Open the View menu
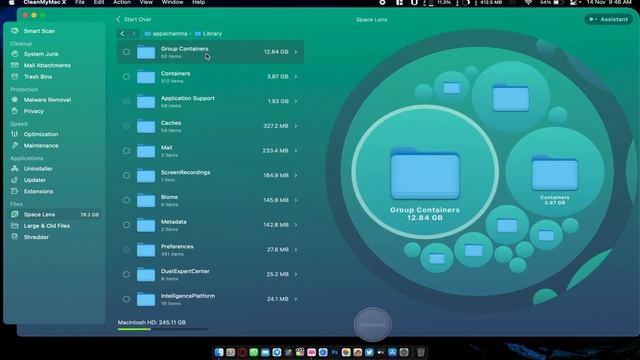The height and width of the screenshot is (360, 640). 146,2
